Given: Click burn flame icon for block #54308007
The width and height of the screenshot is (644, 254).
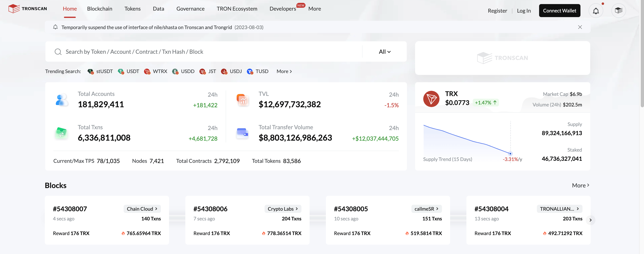Looking at the screenshot, I should [x=123, y=233].
